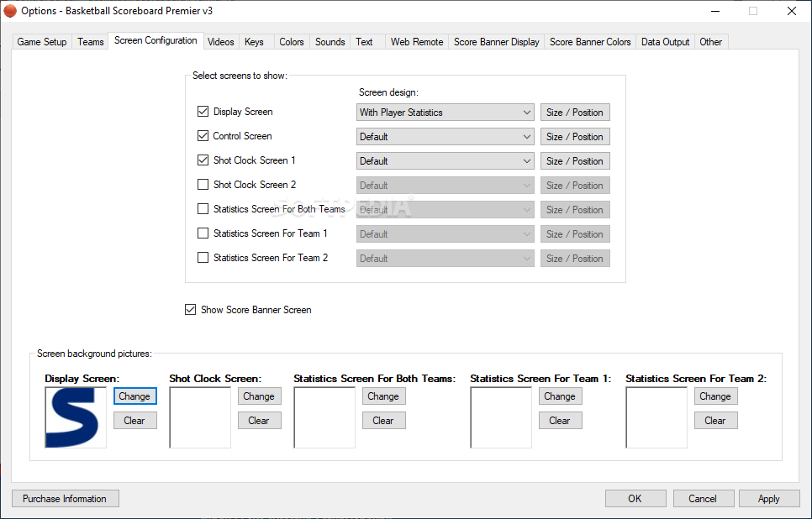
Task: Click the Purchase Information button
Action: coord(66,498)
